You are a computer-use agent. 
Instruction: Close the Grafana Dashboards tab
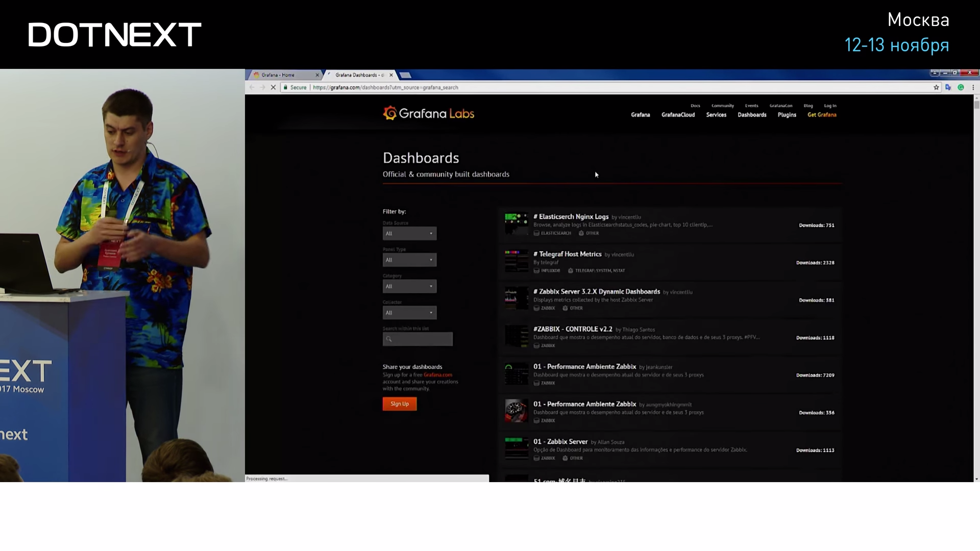(x=391, y=75)
